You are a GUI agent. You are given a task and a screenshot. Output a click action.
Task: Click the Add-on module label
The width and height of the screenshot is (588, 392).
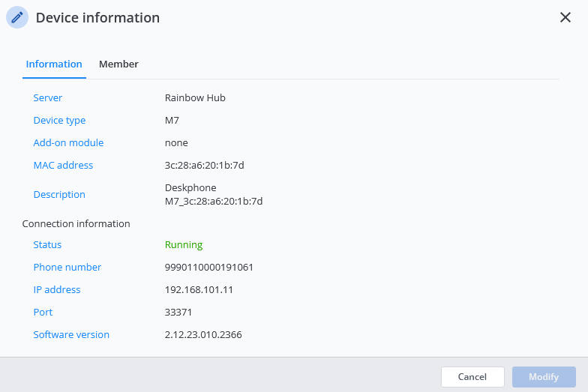point(68,143)
